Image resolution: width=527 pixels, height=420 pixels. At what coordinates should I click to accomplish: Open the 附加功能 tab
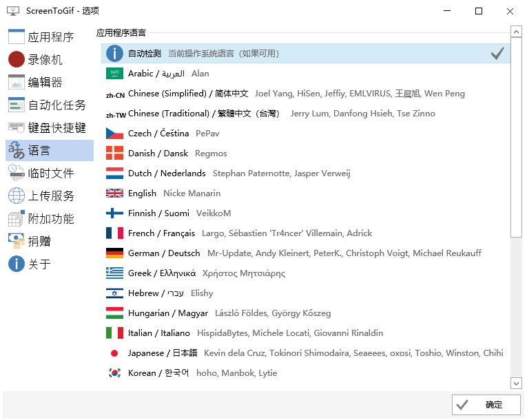(x=50, y=218)
